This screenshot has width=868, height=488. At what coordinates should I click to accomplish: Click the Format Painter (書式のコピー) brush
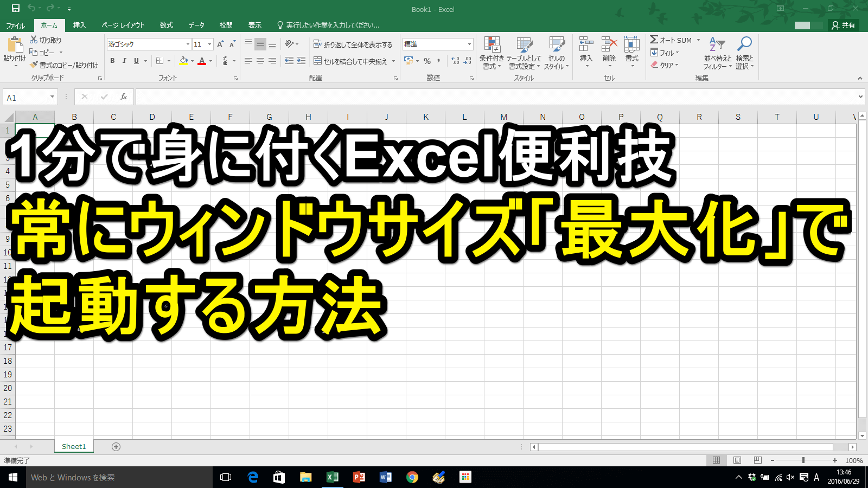tap(34, 65)
